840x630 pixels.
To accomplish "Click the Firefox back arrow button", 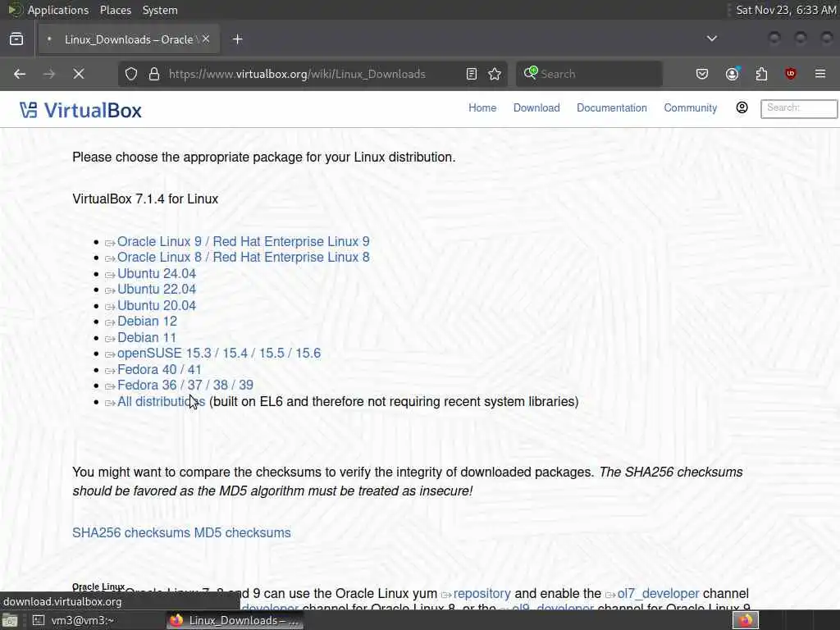I will [20, 74].
